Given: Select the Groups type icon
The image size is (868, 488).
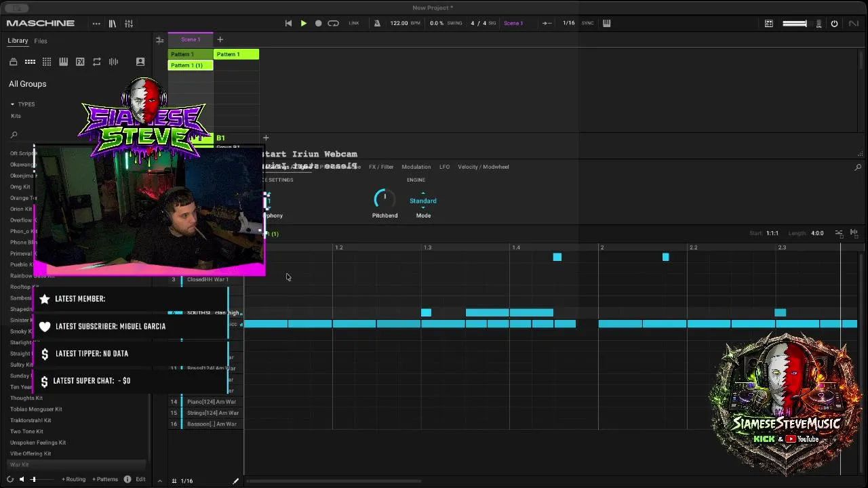Looking at the screenshot, I should (30, 62).
